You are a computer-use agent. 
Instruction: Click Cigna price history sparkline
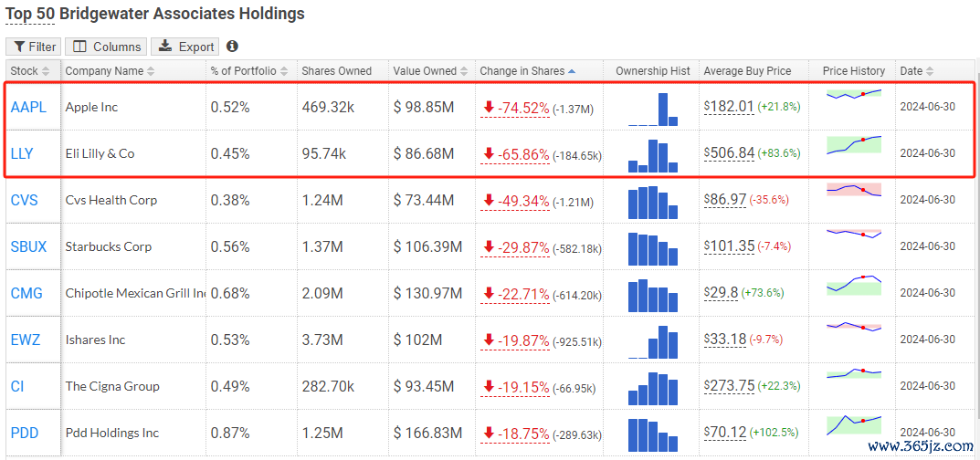pyautogui.click(x=854, y=373)
